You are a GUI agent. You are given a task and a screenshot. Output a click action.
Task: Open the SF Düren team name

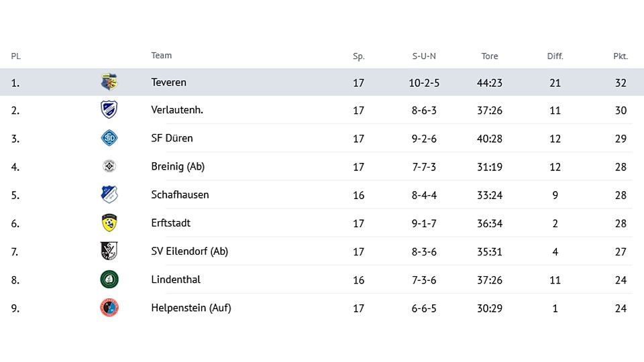[172, 138]
